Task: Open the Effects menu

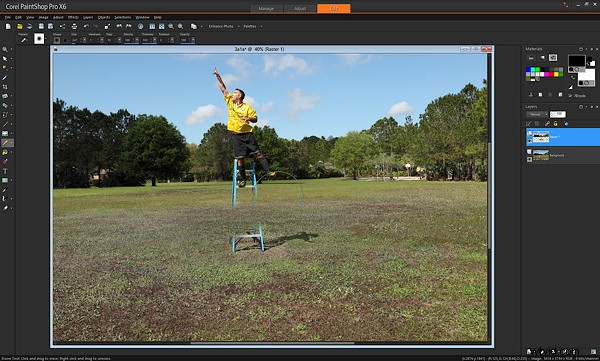Action: [x=73, y=17]
